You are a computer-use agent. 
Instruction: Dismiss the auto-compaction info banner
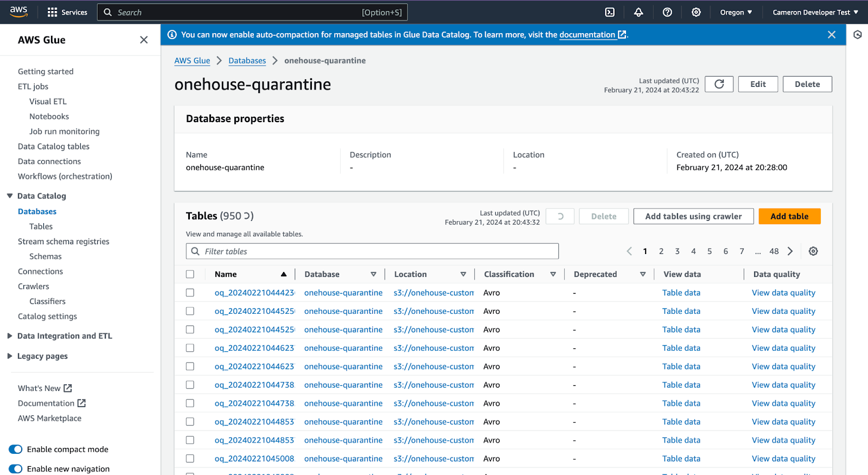click(831, 35)
